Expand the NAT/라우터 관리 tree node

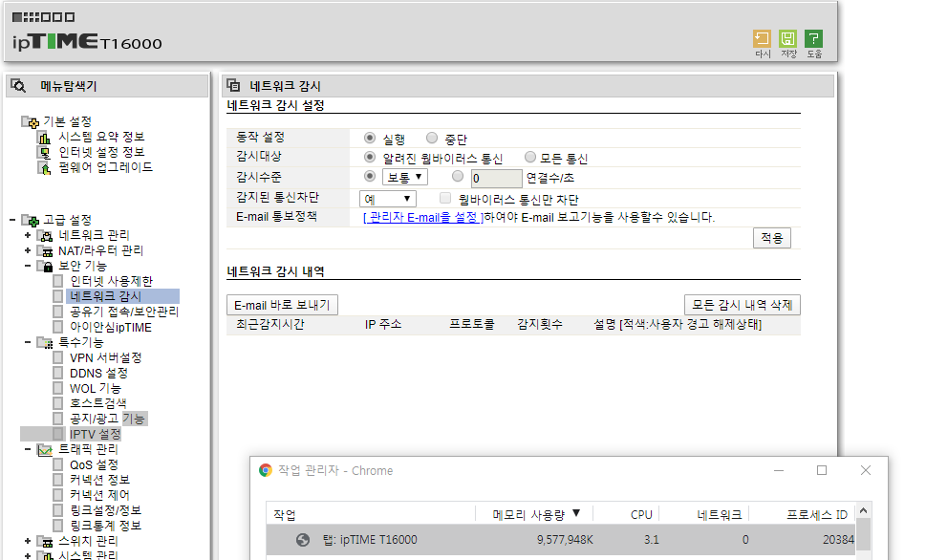[x=28, y=251]
